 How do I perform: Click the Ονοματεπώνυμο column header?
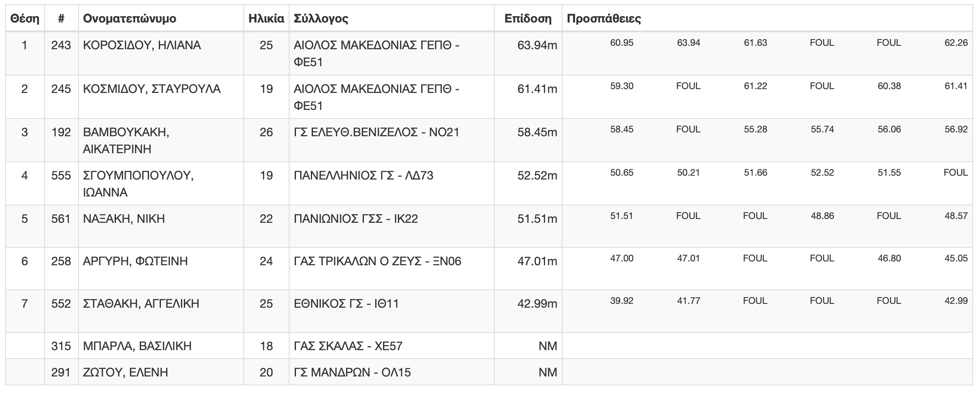click(x=130, y=19)
